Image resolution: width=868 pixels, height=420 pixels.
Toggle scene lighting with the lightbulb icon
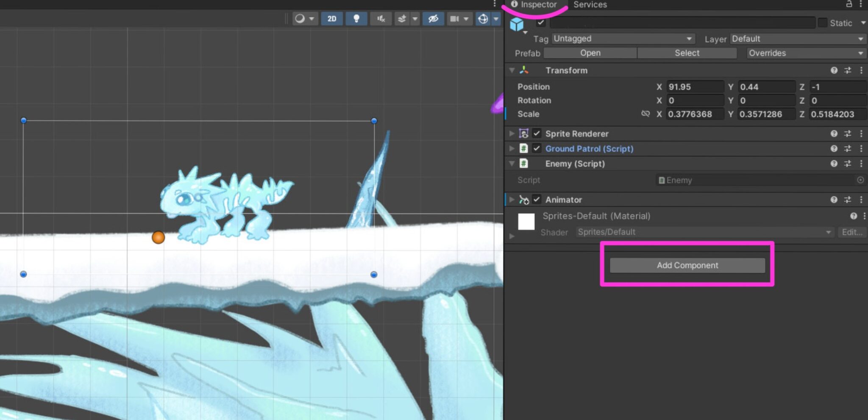(356, 19)
